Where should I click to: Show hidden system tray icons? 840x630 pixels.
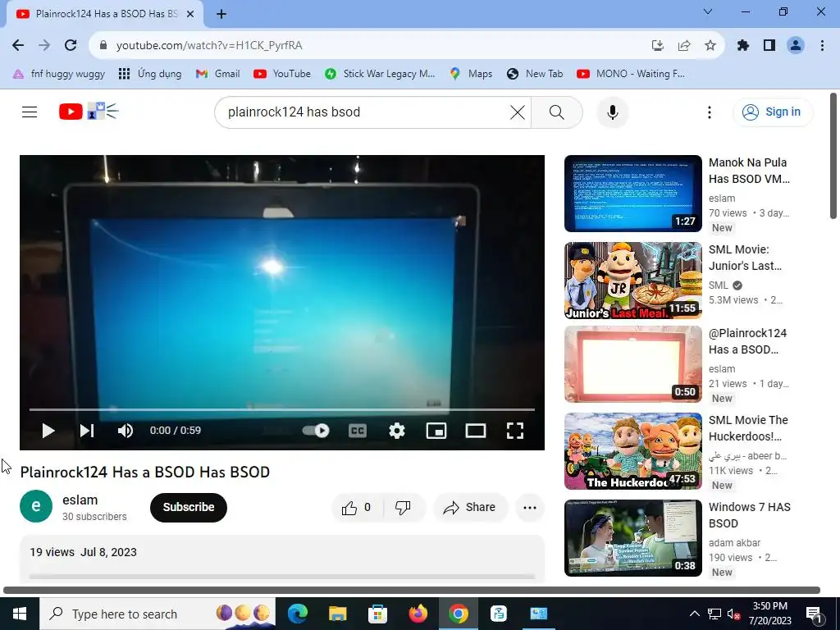(694, 614)
